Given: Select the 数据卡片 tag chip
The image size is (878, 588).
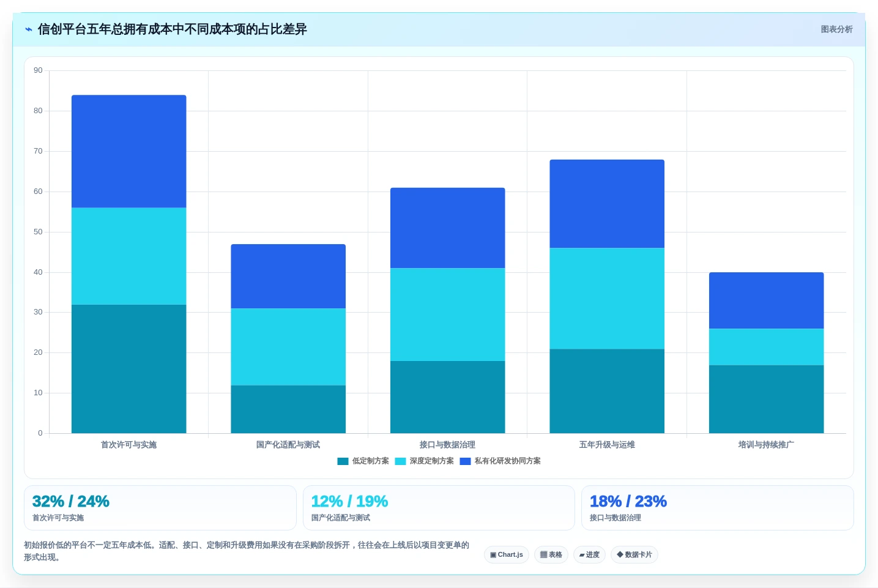Looking at the screenshot, I should 634,555.
